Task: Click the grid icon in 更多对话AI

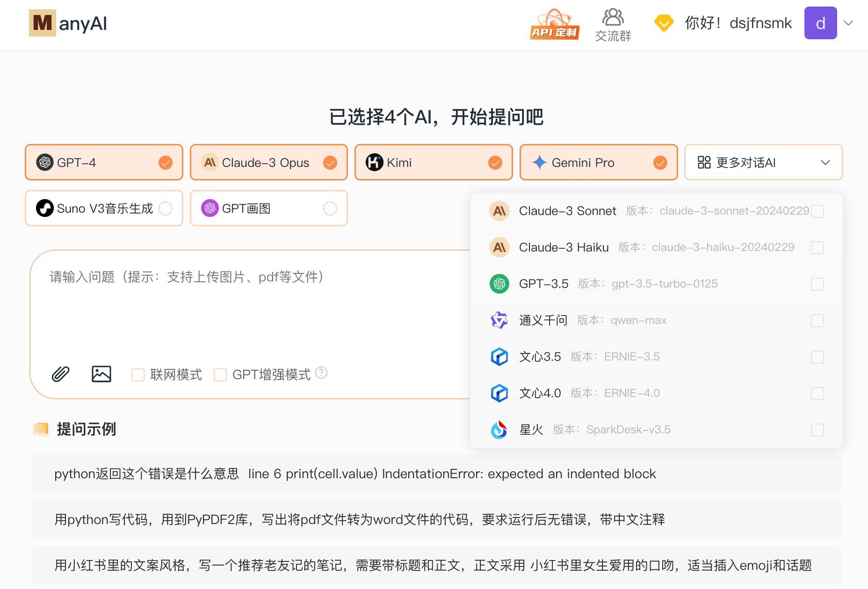Action: coord(704,162)
